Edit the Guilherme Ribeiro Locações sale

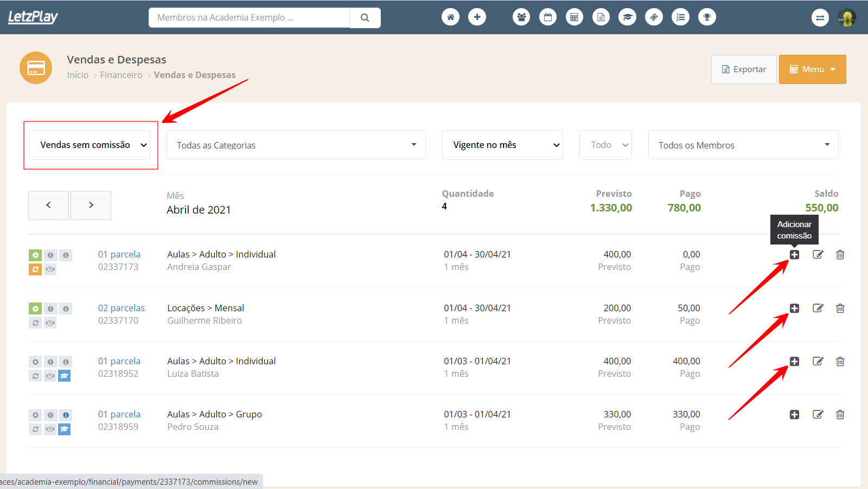[818, 308]
